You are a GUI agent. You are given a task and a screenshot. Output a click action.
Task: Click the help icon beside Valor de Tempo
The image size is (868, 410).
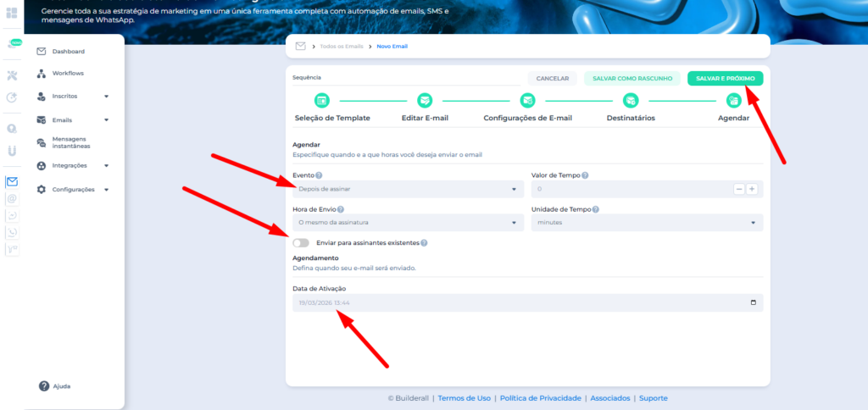coord(585,175)
